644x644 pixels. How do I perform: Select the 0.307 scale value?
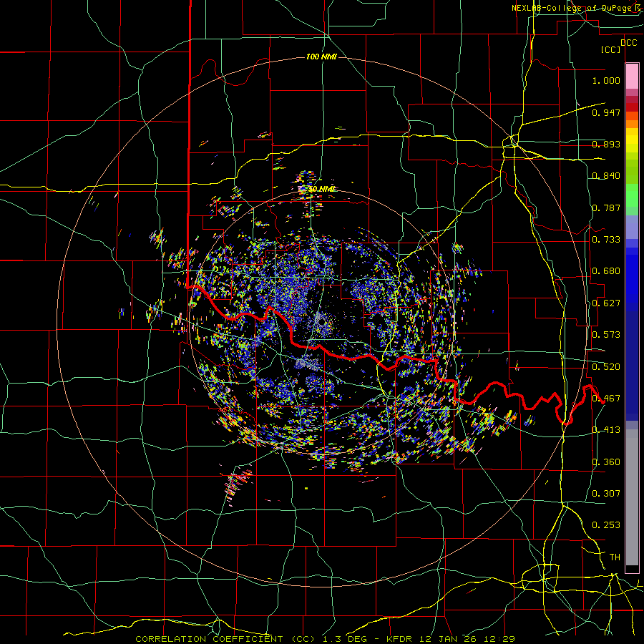606,494
